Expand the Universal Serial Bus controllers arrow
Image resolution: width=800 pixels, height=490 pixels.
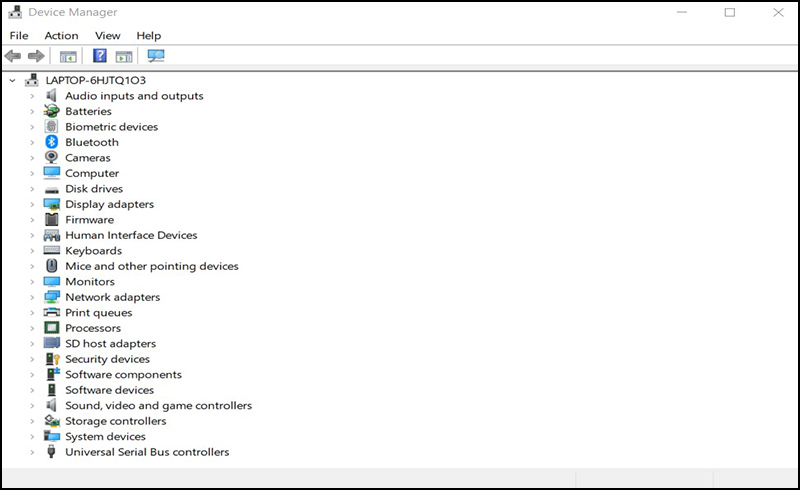[x=32, y=452]
